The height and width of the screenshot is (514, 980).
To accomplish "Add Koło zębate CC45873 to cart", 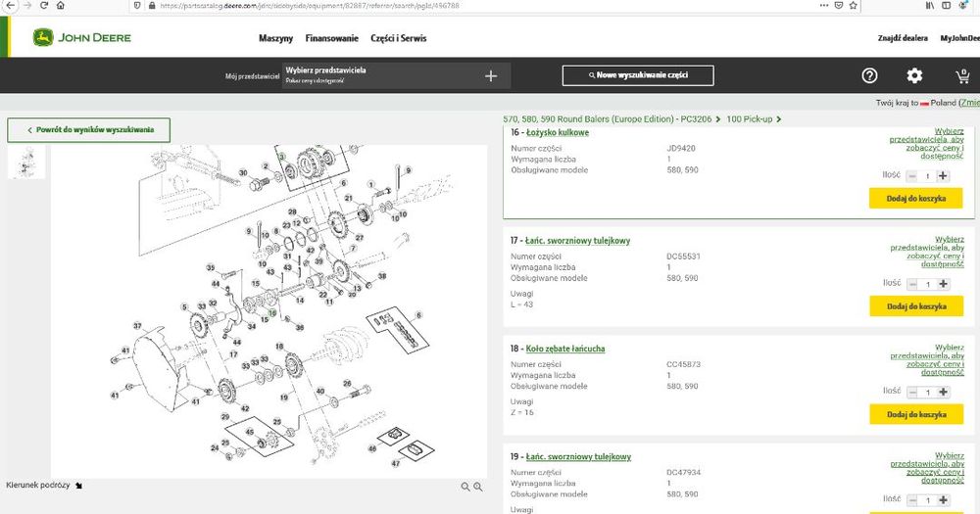I will (916, 415).
